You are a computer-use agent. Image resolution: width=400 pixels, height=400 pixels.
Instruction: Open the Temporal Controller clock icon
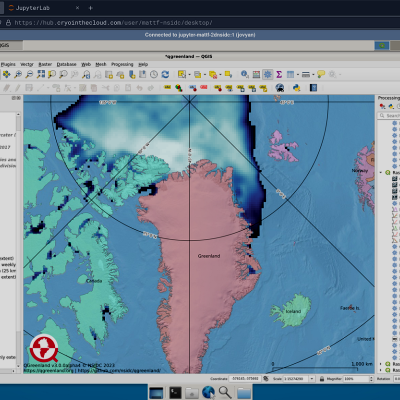pos(154,74)
